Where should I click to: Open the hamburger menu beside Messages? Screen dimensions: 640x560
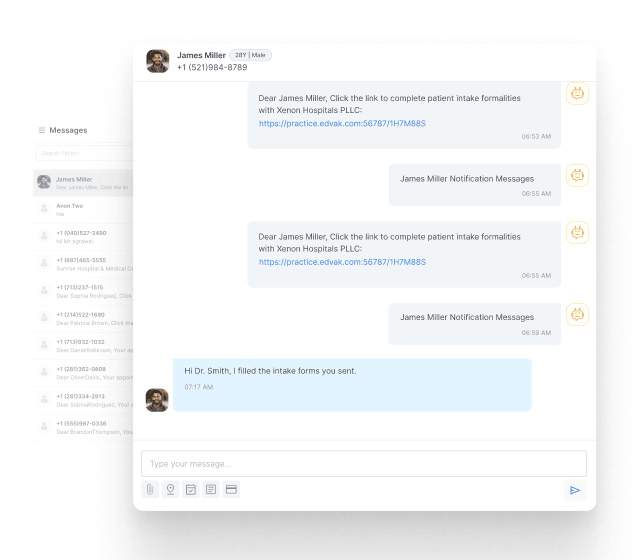41,130
